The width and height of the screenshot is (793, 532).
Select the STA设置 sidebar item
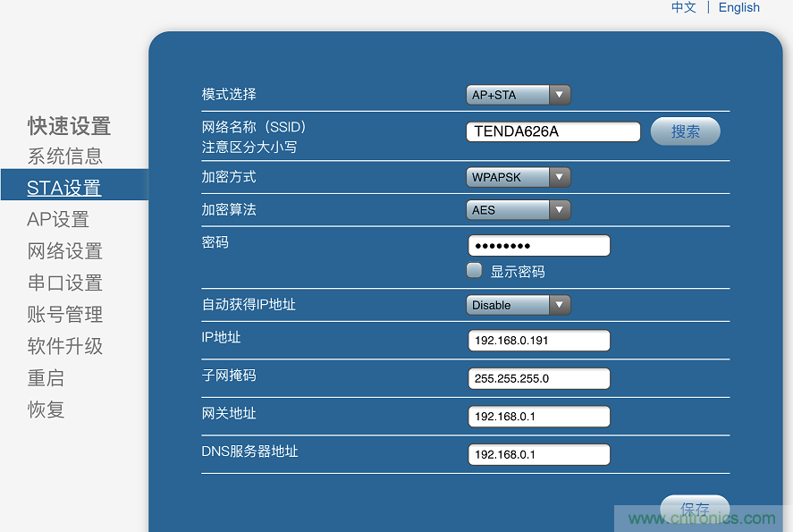click(63, 188)
